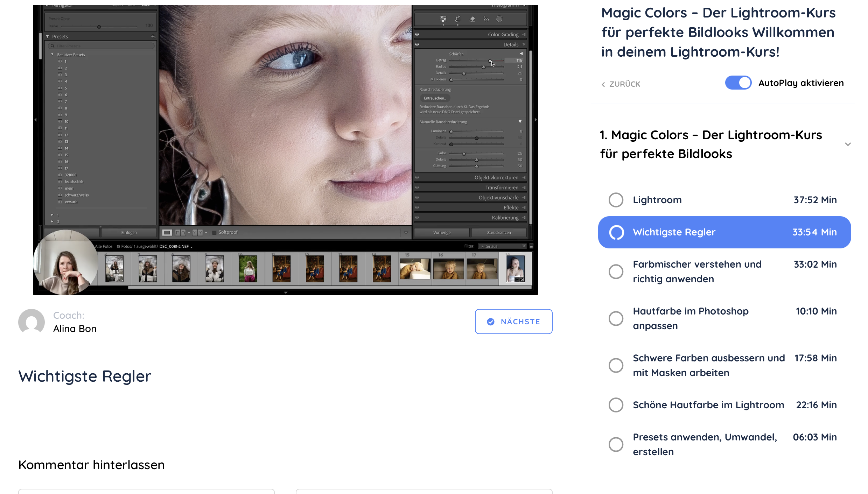Toggle visibility eye of Color-Grading panel

click(417, 34)
